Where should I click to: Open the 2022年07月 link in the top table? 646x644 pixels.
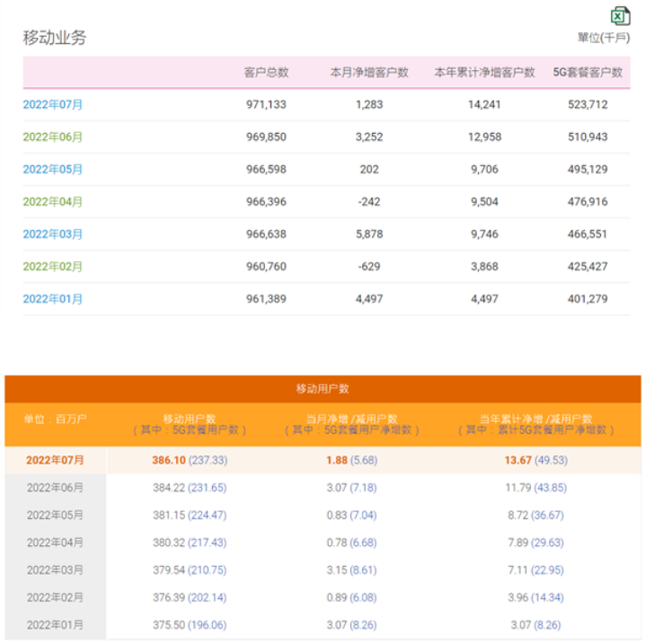[x=53, y=104]
